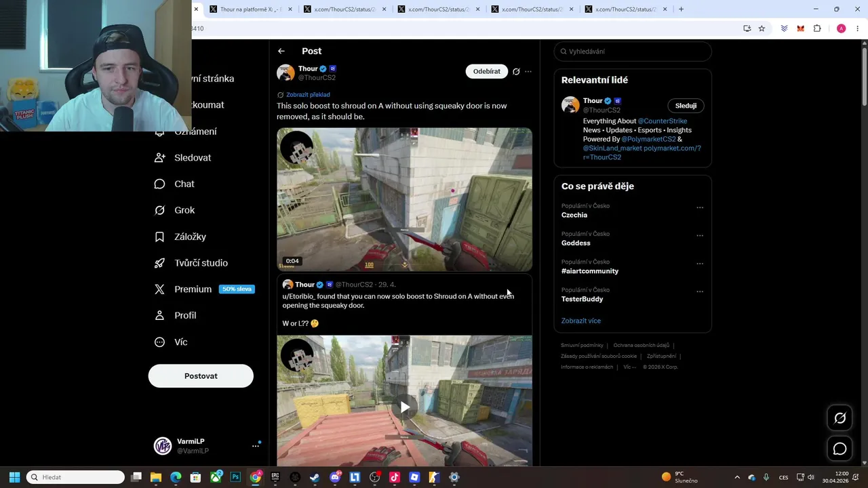Close the Thour na platformě X tab
This screenshot has height=488, width=868.
click(x=290, y=9)
